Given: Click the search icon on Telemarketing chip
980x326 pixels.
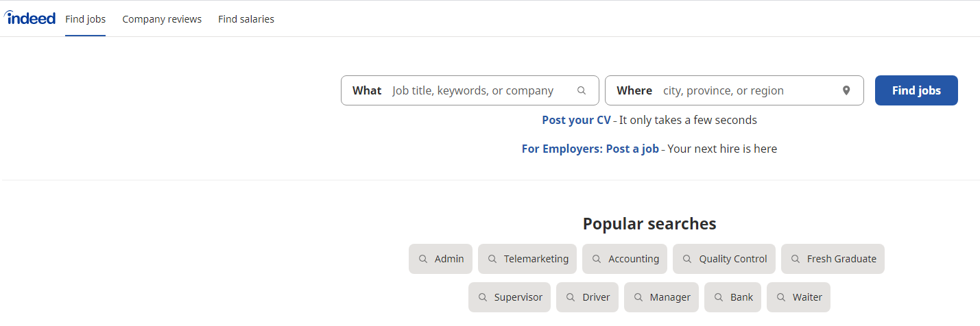Looking at the screenshot, I should (492, 259).
